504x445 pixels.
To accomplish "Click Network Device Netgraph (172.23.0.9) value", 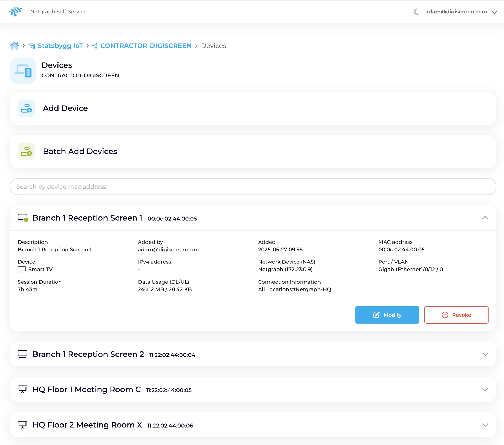I will pyautogui.click(x=285, y=269).
